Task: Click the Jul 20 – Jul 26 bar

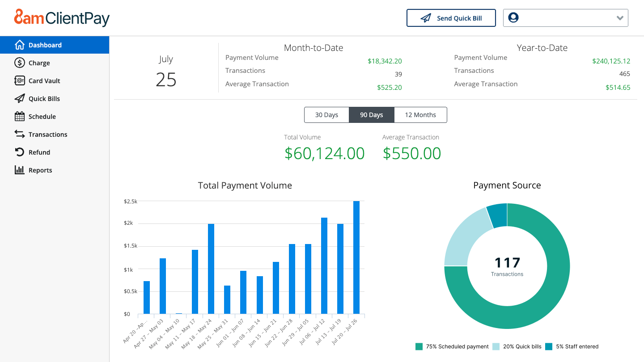Action: pyautogui.click(x=356, y=257)
